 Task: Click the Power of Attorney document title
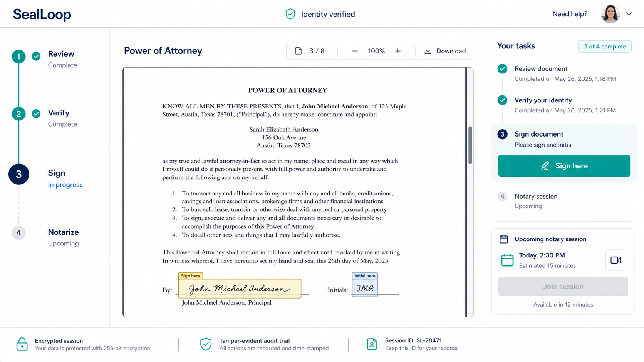(163, 51)
